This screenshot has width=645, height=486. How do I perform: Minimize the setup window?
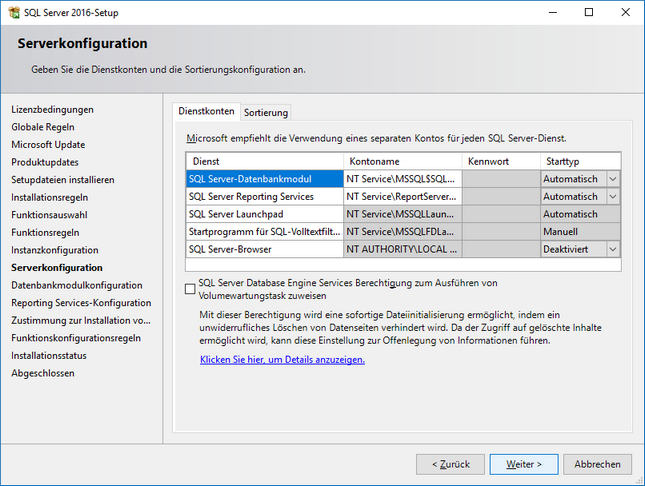[x=553, y=12]
